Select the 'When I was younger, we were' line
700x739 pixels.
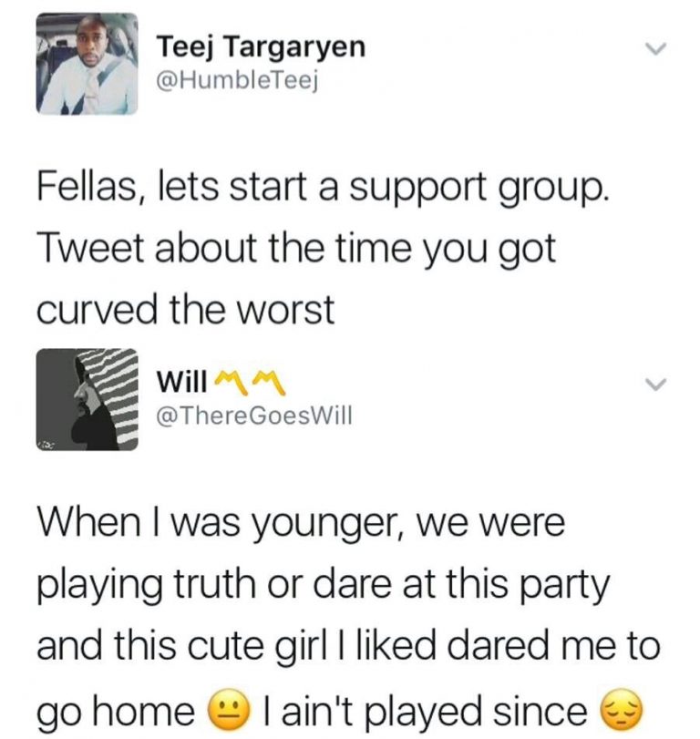(x=301, y=525)
